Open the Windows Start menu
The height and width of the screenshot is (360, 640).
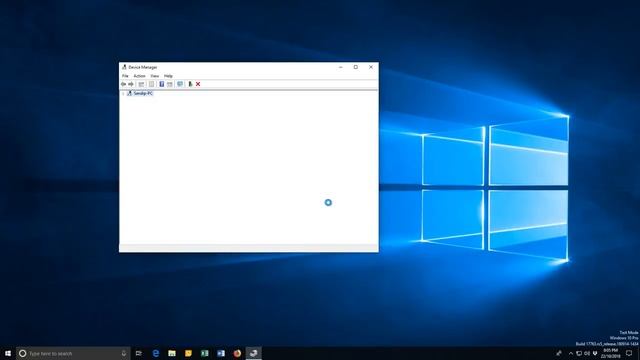8,353
